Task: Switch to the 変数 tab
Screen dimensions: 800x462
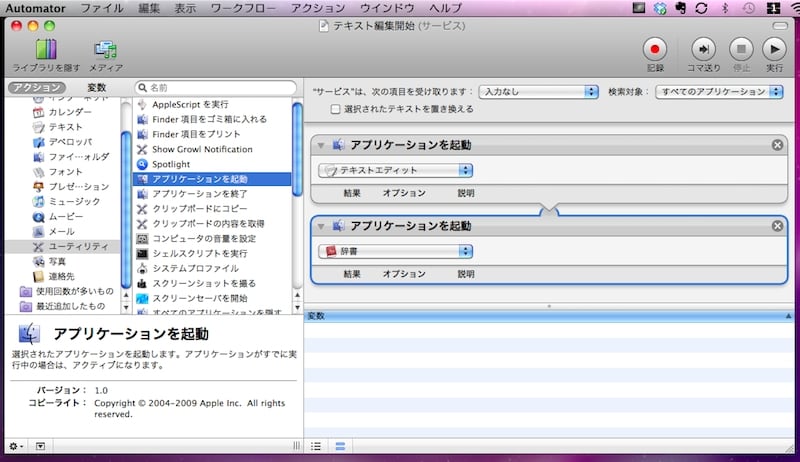Action: pyautogui.click(x=96, y=87)
